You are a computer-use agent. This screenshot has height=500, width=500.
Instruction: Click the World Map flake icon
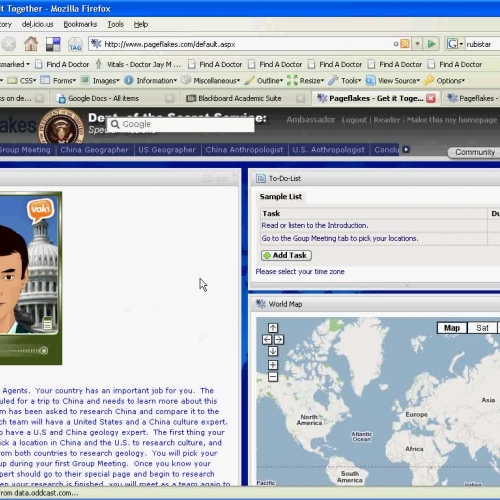click(260, 304)
